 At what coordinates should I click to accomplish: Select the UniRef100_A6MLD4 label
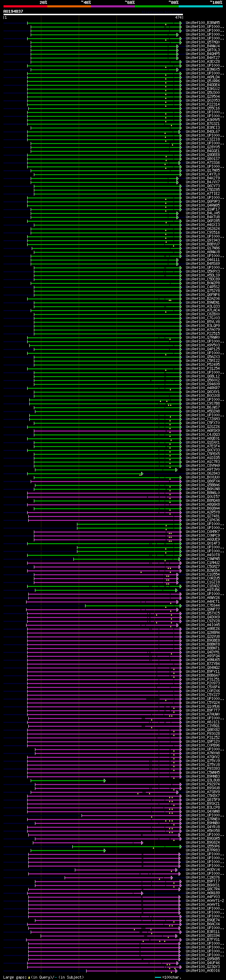203,77
